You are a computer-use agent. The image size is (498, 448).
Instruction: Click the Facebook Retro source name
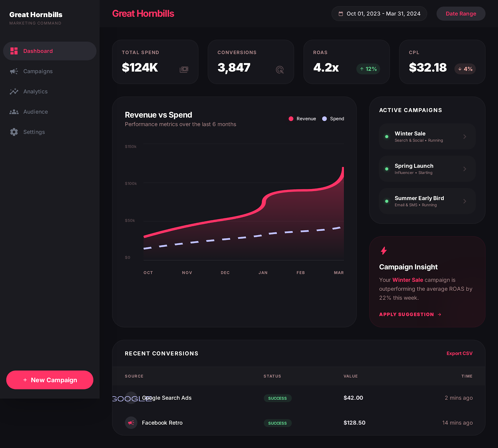point(162,423)
